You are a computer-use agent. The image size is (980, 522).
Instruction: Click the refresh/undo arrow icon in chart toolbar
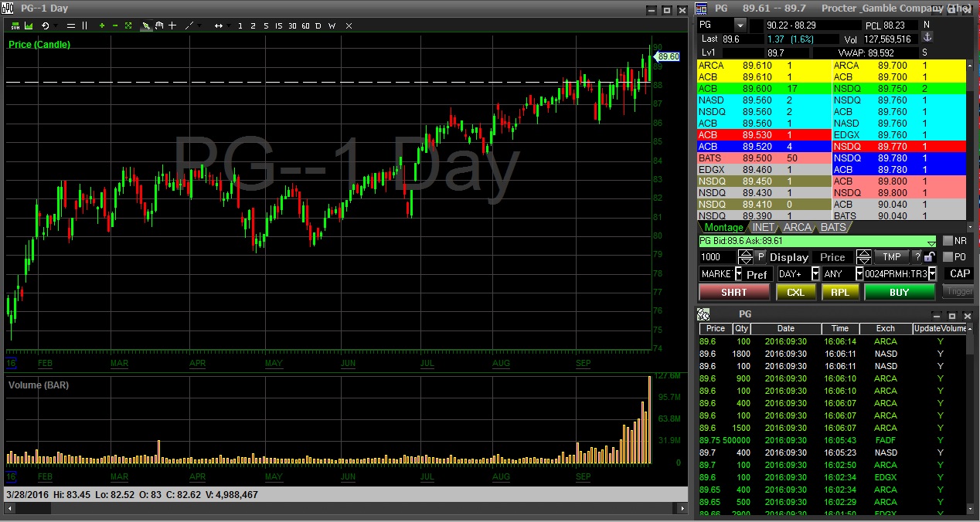coord(45,25)
